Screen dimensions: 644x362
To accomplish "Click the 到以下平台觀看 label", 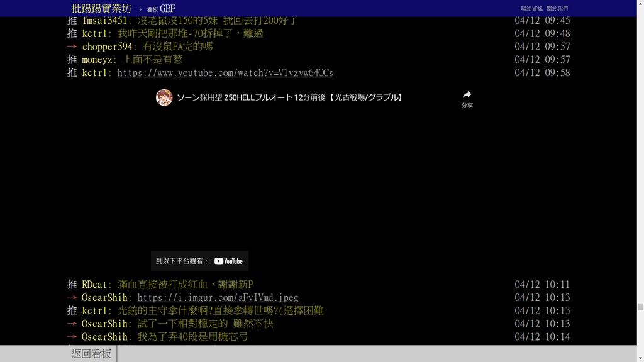I will point(182,261).
